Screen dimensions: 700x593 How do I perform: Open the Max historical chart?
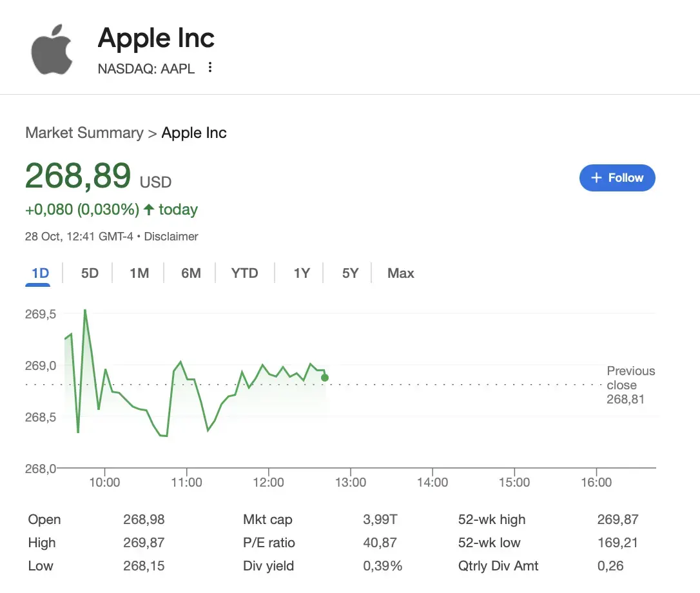(400, 273)
